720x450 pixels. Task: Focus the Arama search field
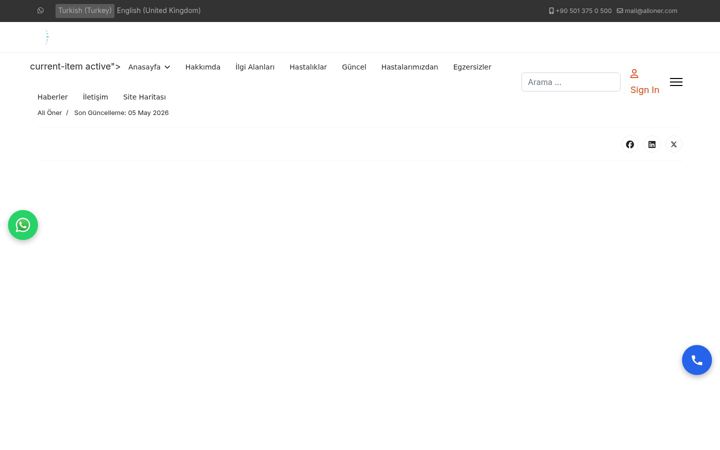[x=571, y=82]
